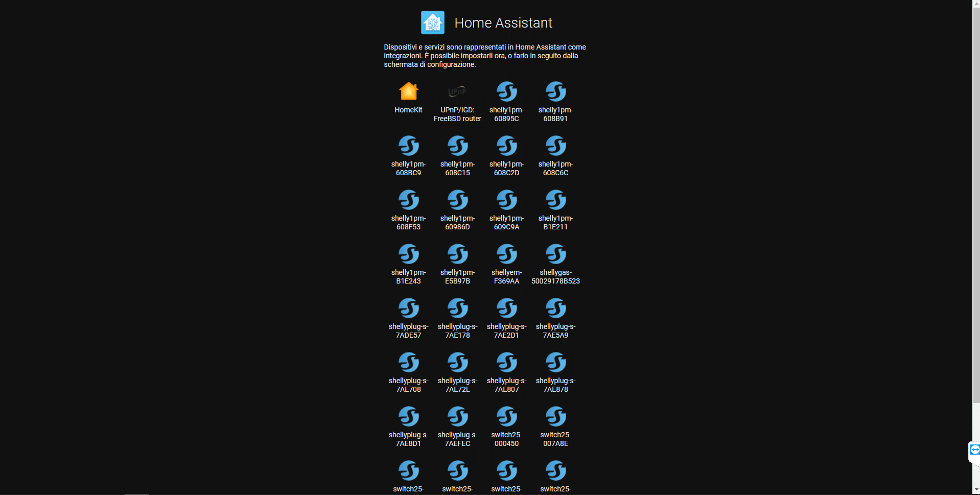The image size is (980, 495).
Task: Choose shellyplug-s-7AE807 icon
Action: (x=506, y=362)
